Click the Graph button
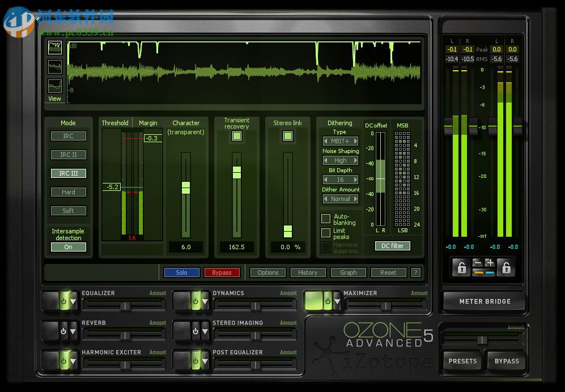Screen dimensions: 565x392 point(348,272)
